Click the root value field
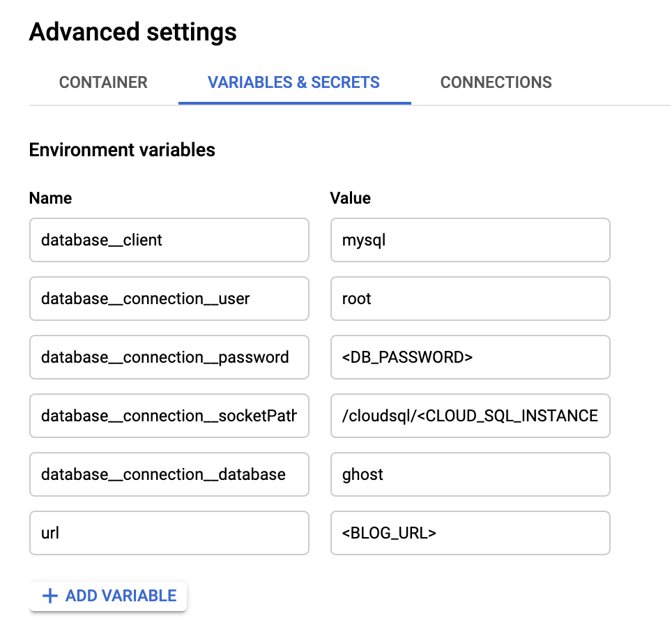 (x=470, y=299)
